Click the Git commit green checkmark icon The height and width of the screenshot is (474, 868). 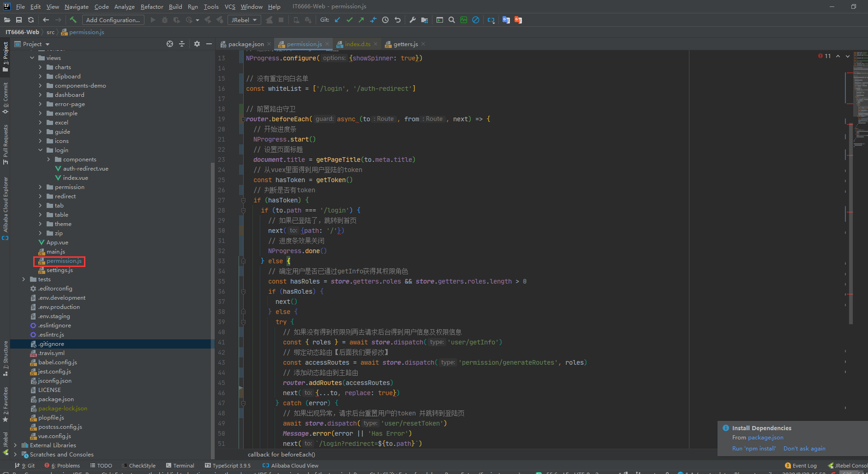349,20
